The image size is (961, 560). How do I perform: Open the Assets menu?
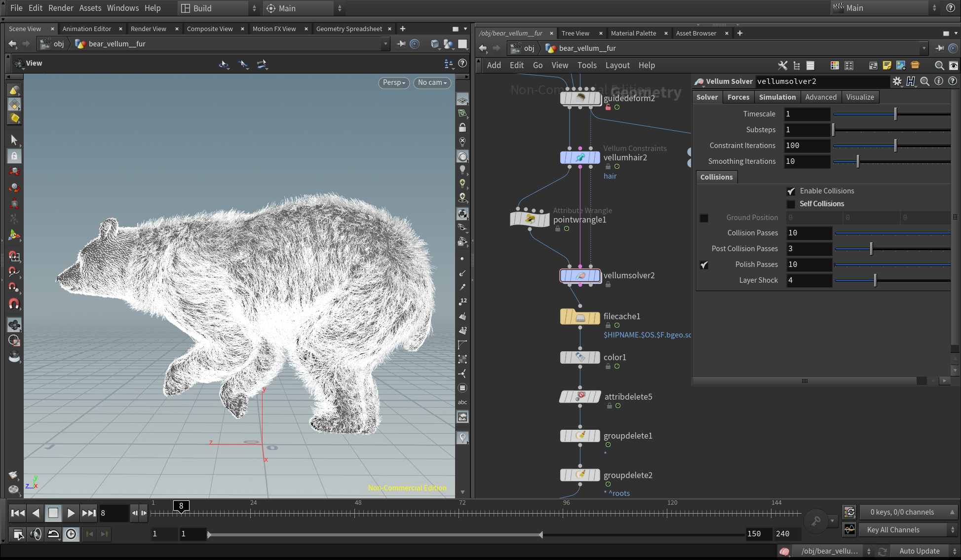tap(90, 8)
